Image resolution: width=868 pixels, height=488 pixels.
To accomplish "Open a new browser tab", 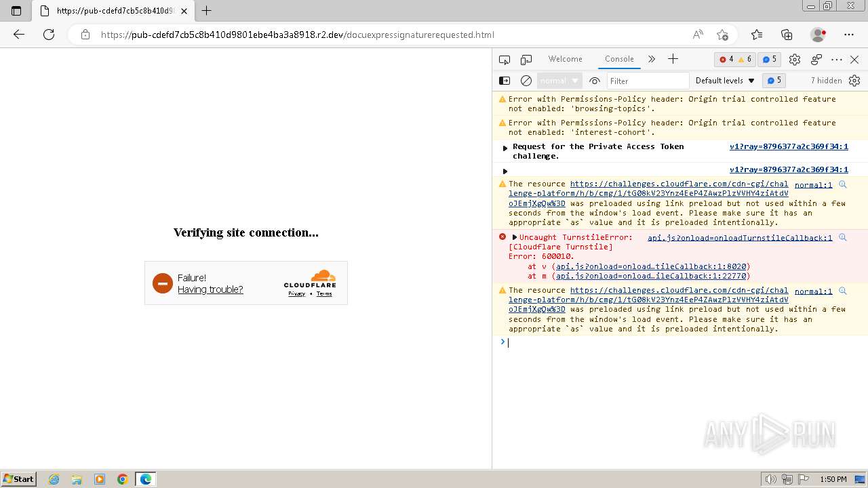I will point(207,11).
